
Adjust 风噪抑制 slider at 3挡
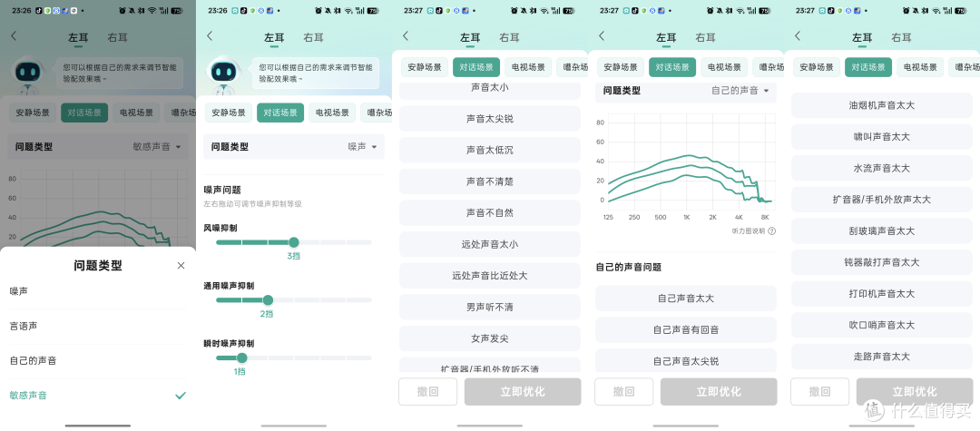point(294,242)
